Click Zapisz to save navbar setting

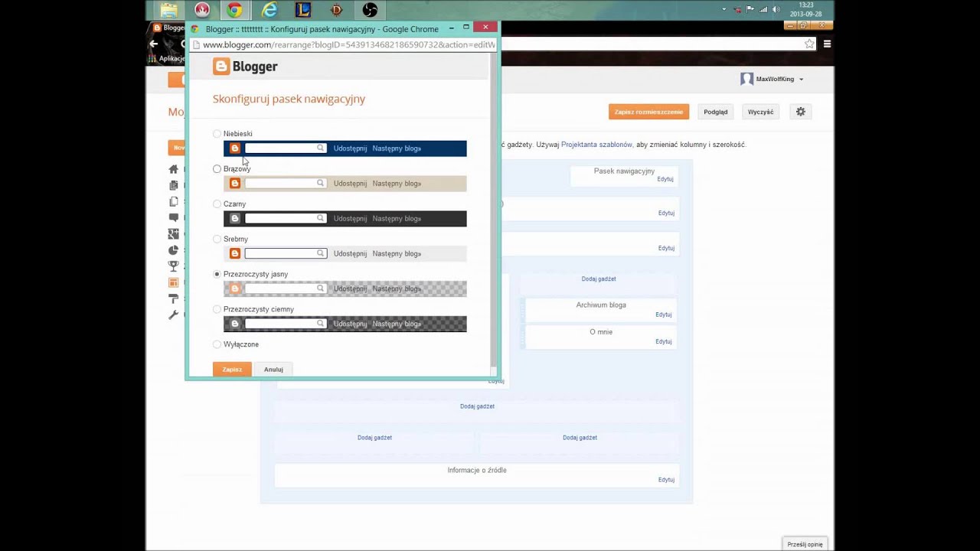[232, 370]
